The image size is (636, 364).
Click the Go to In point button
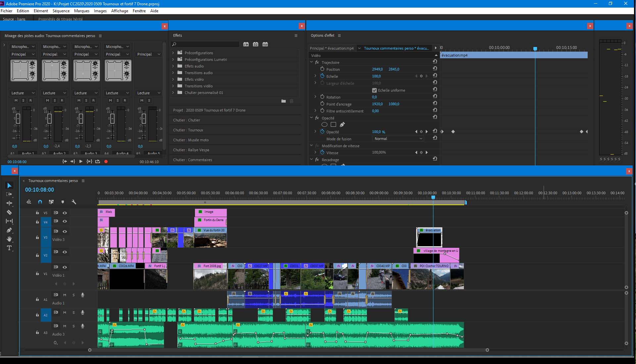tap(65, 161)
